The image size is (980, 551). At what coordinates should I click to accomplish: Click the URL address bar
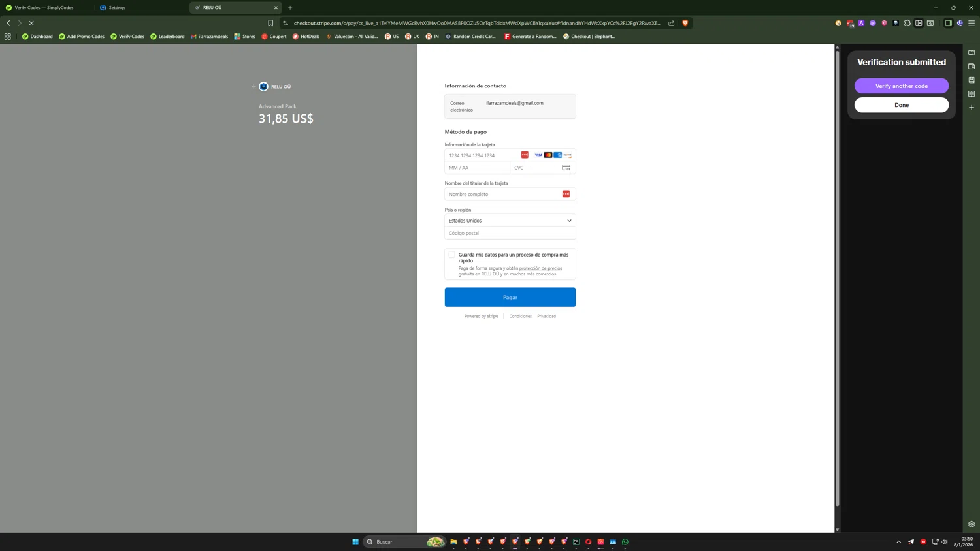[x=478, y=23]
